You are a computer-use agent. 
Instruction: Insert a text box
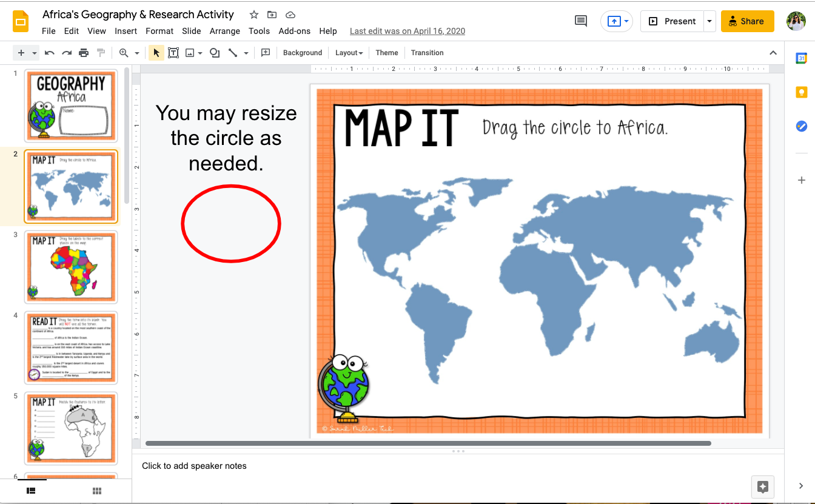pyautogui.click(x=173, y=53)
